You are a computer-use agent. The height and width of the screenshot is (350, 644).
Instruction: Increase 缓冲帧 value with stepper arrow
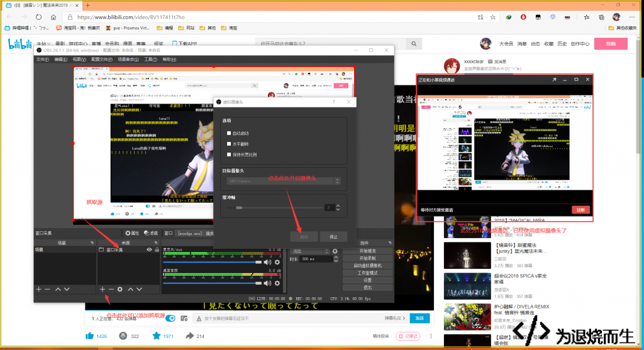click(x=338, y=205)
